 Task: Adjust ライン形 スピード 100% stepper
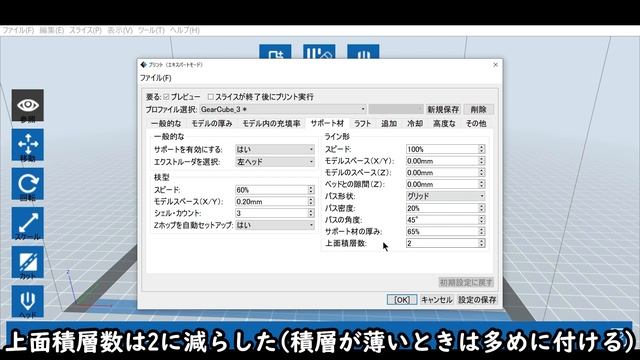[x=482, y=149]
